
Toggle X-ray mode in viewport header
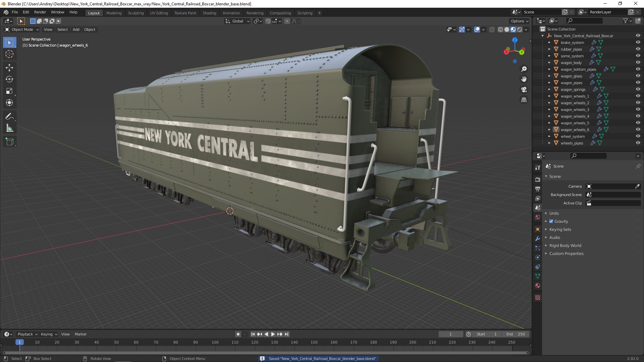coord(492,29)
